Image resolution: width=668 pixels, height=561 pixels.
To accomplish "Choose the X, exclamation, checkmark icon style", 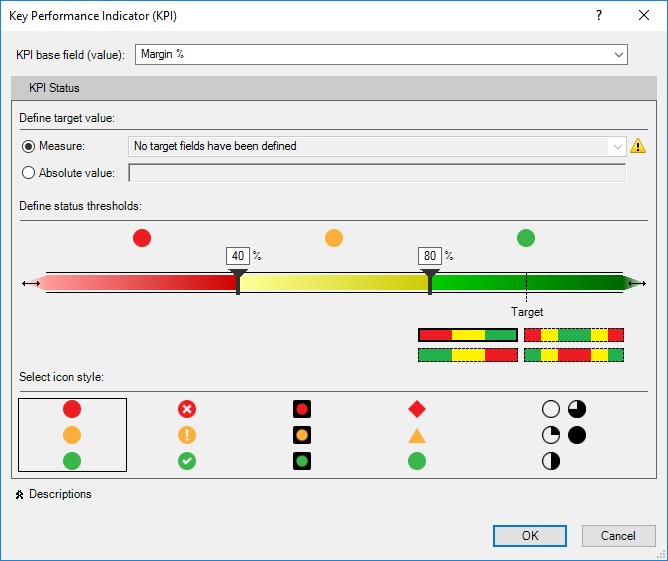I will (x=187, y=435).
